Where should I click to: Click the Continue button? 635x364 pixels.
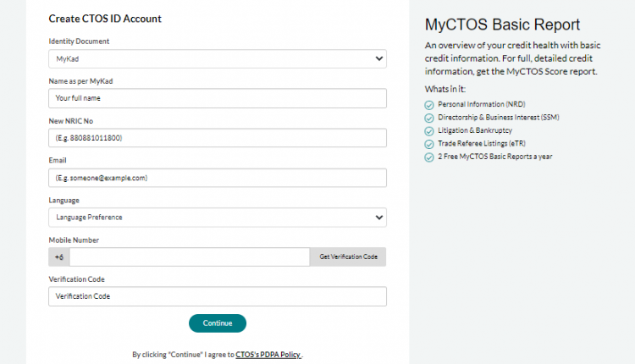[x=218, y=323]
